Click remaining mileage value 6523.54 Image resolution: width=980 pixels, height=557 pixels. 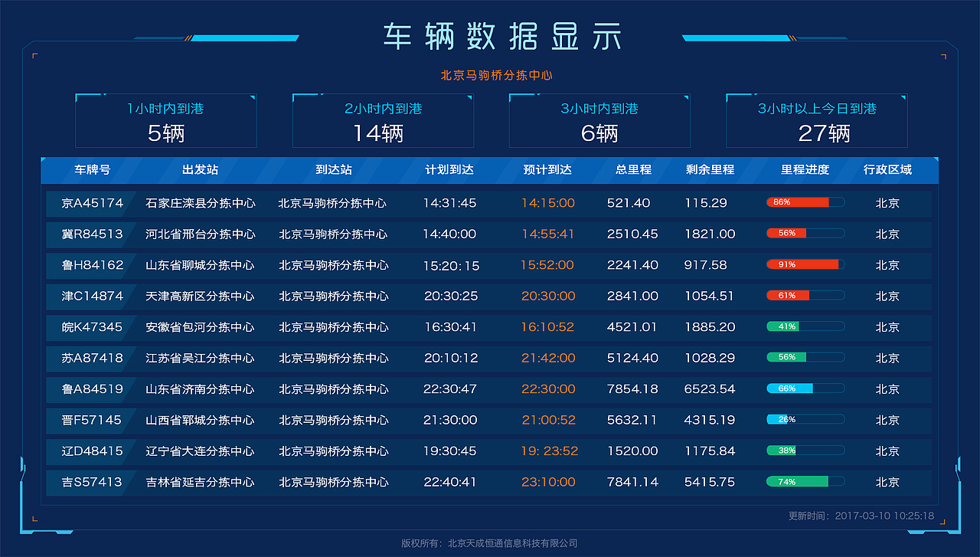click(710, 389)
